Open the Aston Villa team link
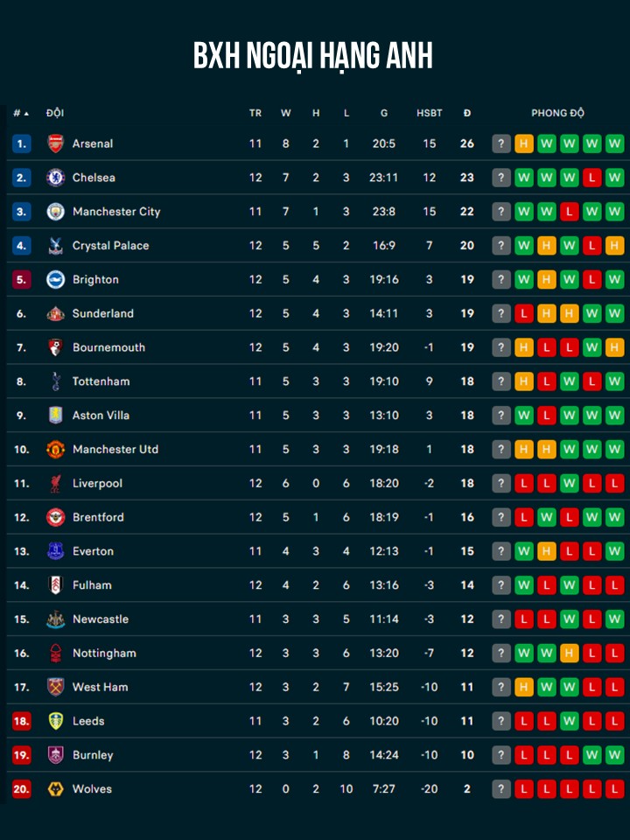Screen dimensions: 630x840 [x=101, y=416]
